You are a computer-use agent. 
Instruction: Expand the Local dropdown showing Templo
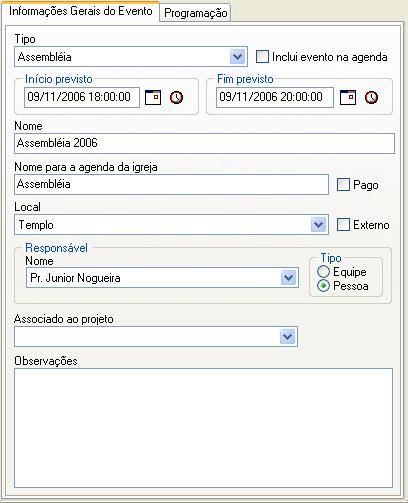click(318, 225)
